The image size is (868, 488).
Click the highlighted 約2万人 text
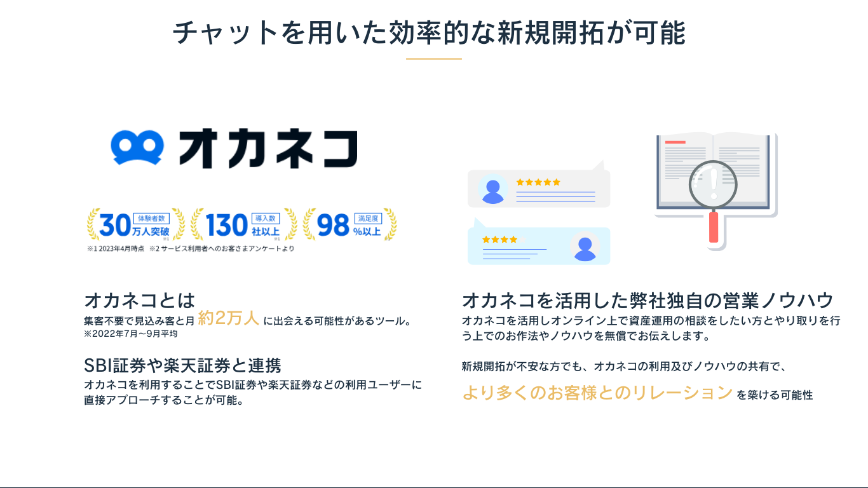(229, 318)
